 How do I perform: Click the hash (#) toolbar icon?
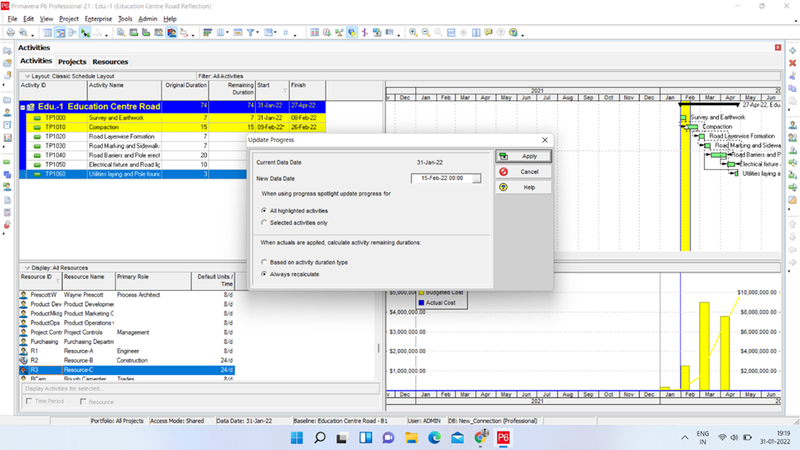pyautogui.click(x=286, y=33)
